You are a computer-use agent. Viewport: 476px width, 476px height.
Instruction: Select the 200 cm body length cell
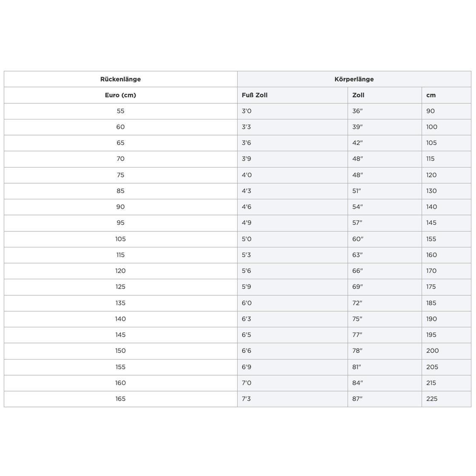(x=432, y=351)
